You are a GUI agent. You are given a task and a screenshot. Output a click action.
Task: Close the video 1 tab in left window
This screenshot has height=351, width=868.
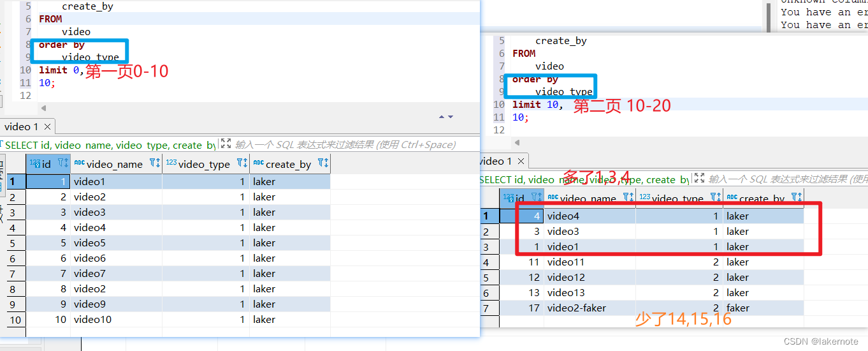coord(47,126)
